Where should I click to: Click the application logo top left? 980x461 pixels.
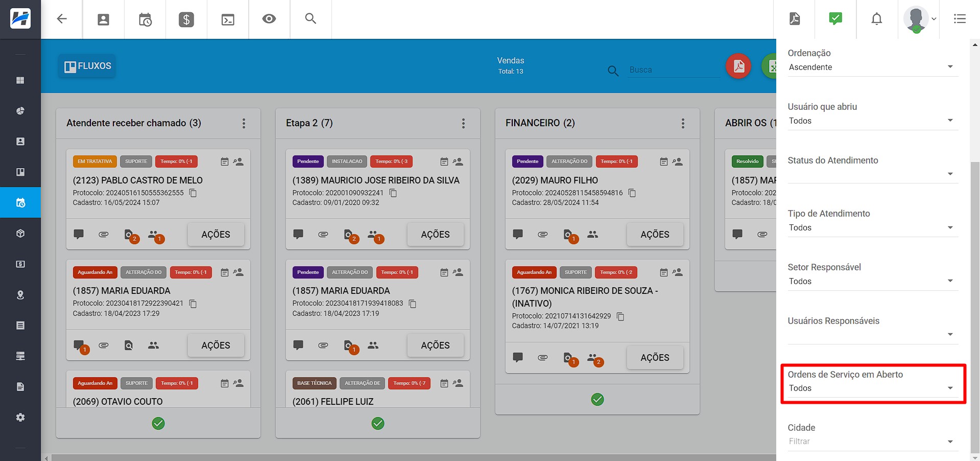pyautogui.click(x=20, y=19)
